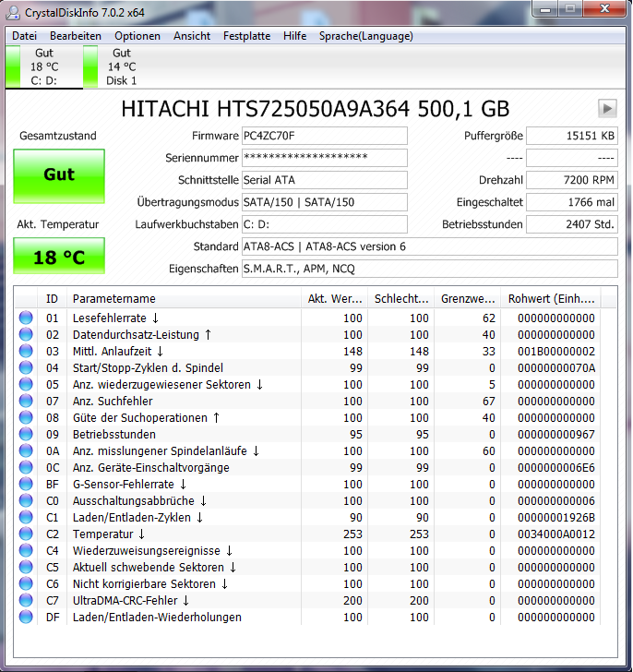Open the Optionen menu
The width and height of the screenshot is (633, 672).
(x=137, y=36)
